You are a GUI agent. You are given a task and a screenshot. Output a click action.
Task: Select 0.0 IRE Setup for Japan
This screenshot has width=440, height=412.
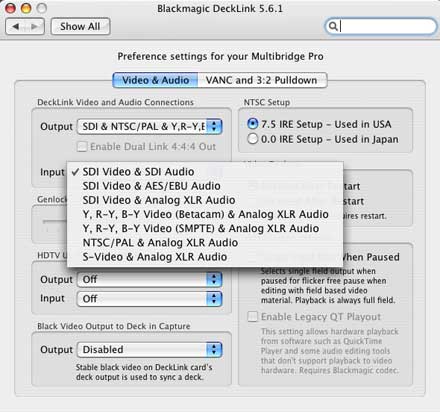(x=253, y=139)
